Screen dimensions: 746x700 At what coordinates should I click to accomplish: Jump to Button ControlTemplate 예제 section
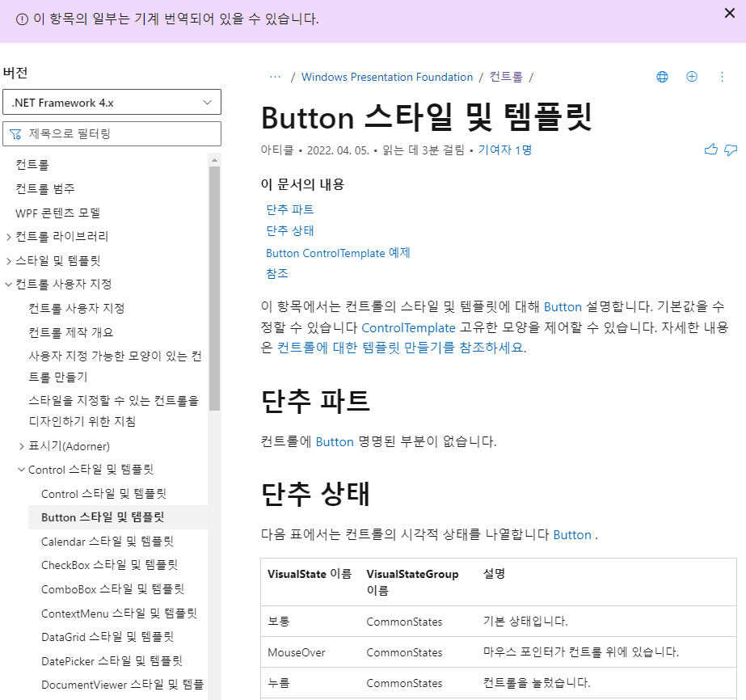click(x=338, y=253)
